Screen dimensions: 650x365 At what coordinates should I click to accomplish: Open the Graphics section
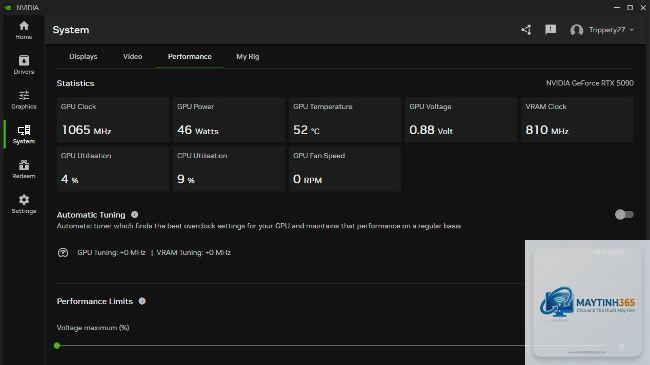pyautogui.click(x=24, y=100)
